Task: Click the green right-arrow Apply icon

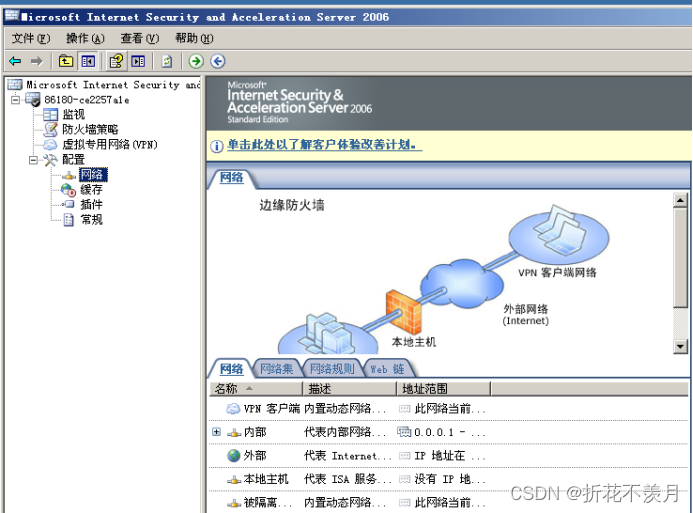Action: [196, 61]
